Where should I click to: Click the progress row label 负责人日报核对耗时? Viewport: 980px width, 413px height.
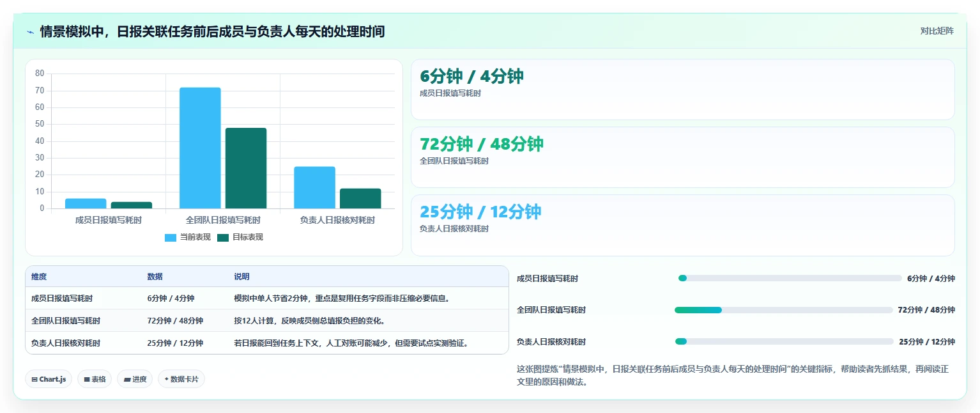551,342
